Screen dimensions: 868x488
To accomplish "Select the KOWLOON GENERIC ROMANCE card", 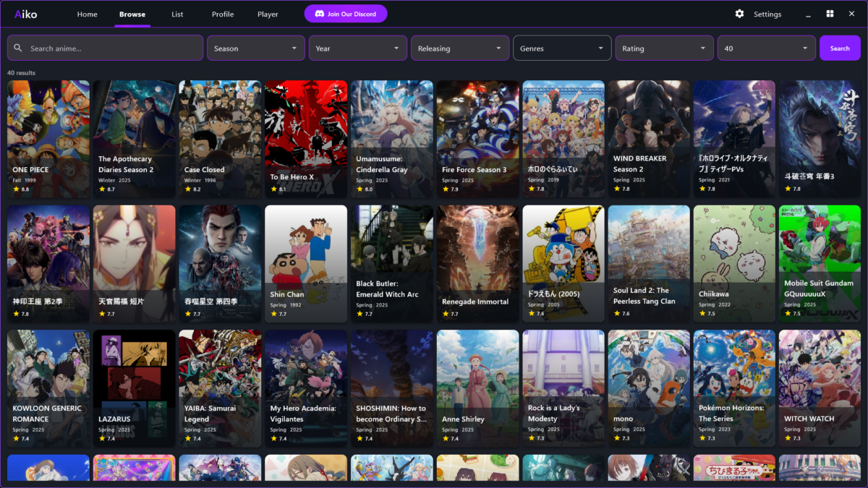I will click(x=48, y=389).
